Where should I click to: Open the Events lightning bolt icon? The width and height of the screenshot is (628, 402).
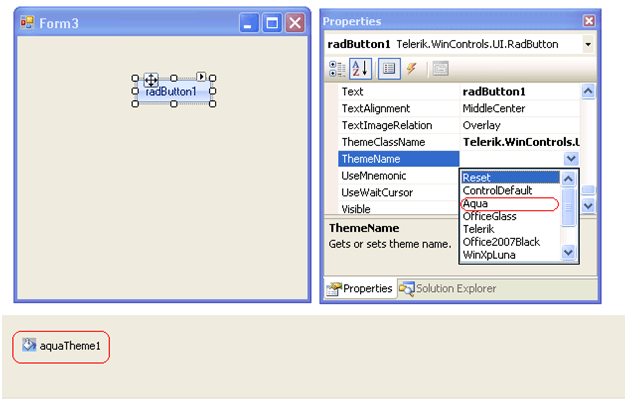(x=411, y=68)
